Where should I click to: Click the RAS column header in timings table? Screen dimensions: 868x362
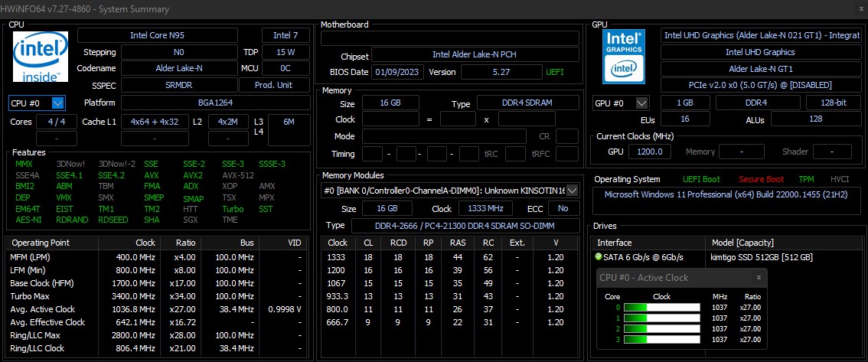(457, 243)
